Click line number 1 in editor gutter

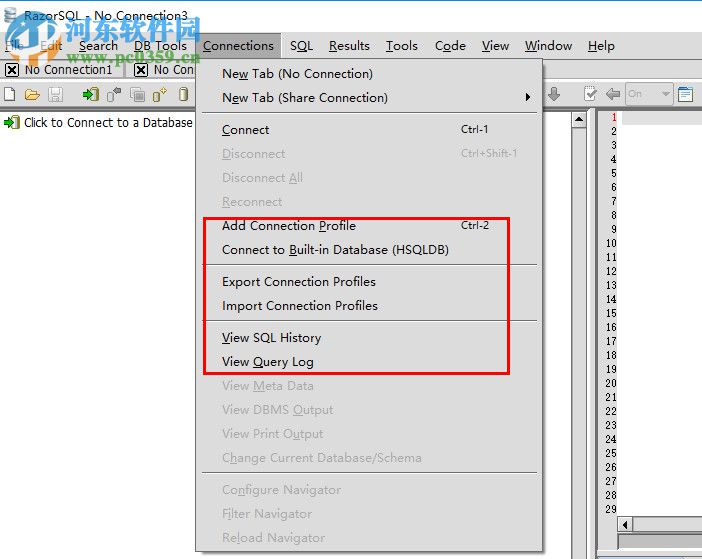tap(614, 117)
